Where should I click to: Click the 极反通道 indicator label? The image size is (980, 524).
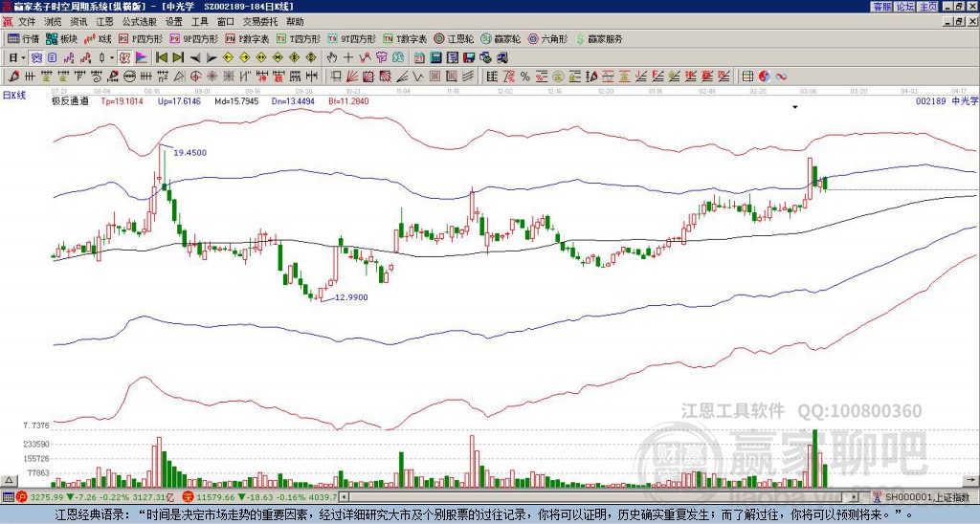pos(70,100)
